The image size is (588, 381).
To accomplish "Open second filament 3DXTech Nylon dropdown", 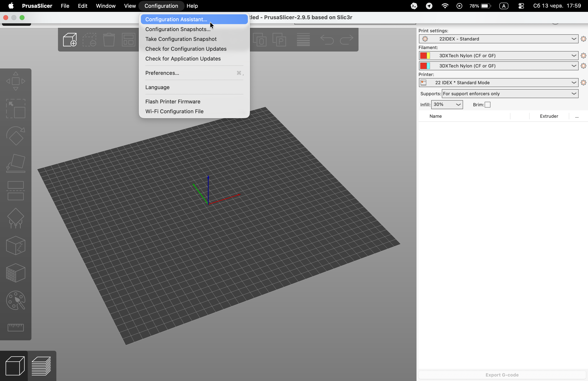I will click(x=499, y=66).
